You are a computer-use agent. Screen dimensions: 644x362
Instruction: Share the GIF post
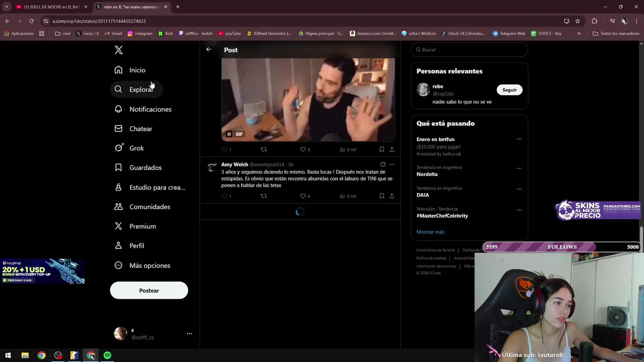tap(392, 149)
